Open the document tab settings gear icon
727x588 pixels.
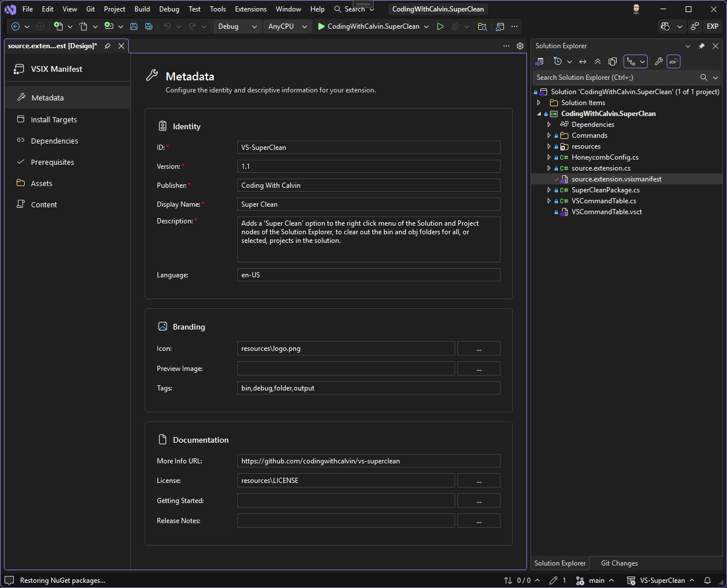[520, 46]
